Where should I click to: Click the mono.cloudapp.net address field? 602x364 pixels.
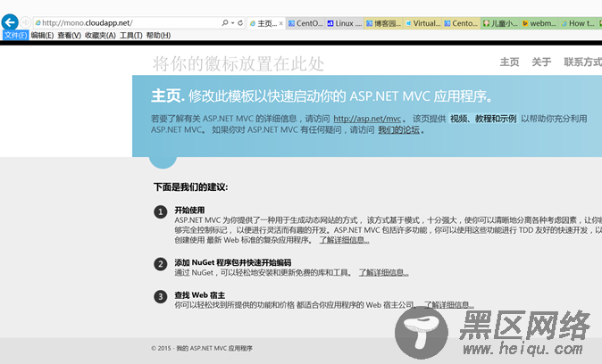point(127,23)
